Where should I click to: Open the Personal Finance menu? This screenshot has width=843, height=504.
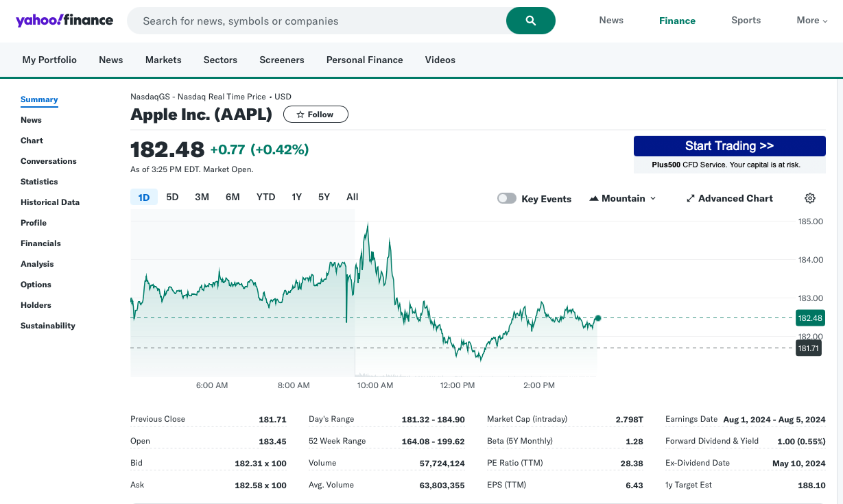364,60
